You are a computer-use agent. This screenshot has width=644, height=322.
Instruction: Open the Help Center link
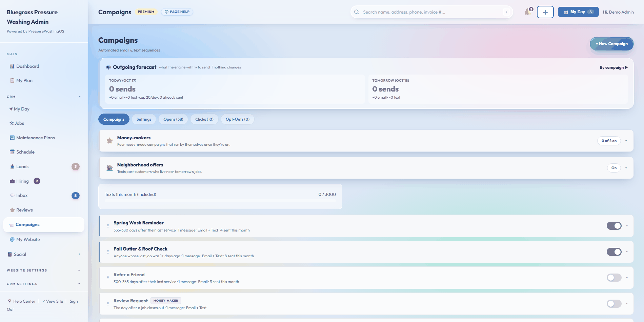[x=22, y=301]
